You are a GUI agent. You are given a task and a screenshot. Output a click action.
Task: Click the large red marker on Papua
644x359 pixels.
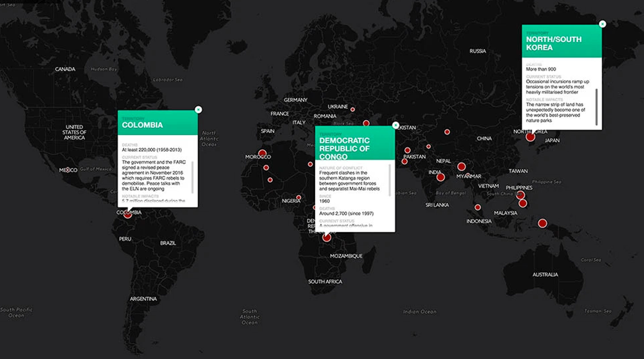click(x=542, y=223)
